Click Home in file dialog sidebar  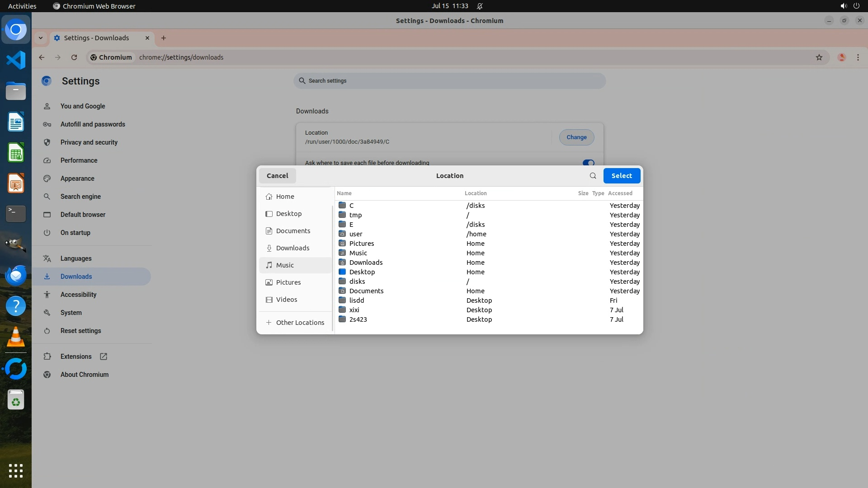click(285, 197)
